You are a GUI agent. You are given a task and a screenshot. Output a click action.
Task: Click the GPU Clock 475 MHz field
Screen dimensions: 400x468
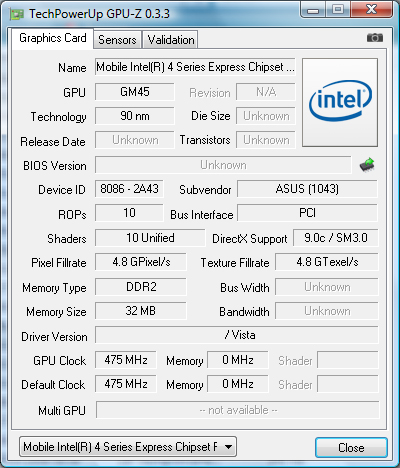(126, 360)
